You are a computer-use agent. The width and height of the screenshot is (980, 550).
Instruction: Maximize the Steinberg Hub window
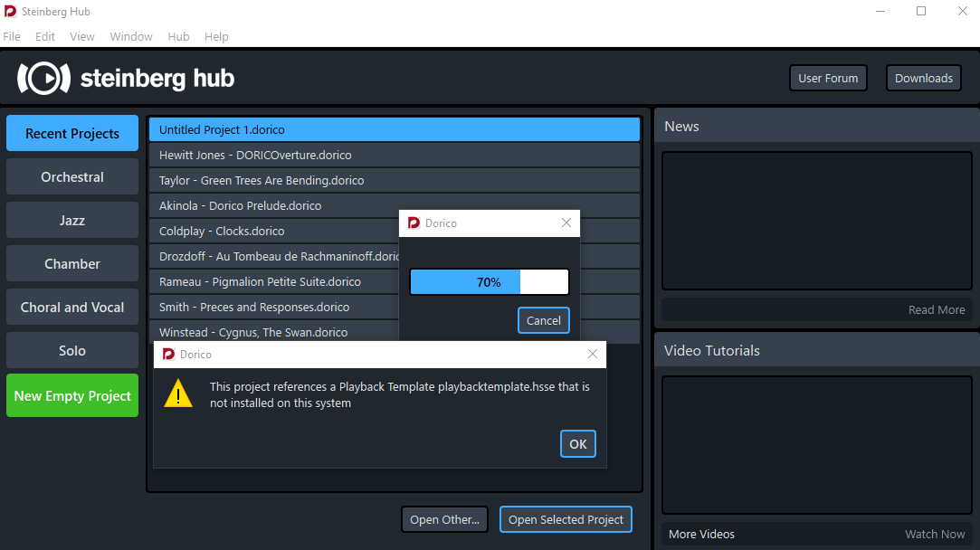click(x=920, y=11)
